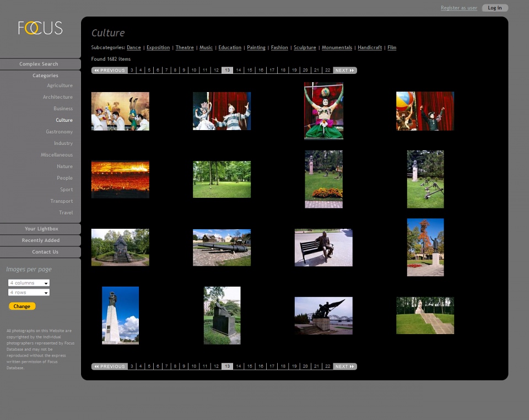Viewport: 529px width, 420px height.
Task: Open the cannon photo thumbnail
Action: (222, 247)
